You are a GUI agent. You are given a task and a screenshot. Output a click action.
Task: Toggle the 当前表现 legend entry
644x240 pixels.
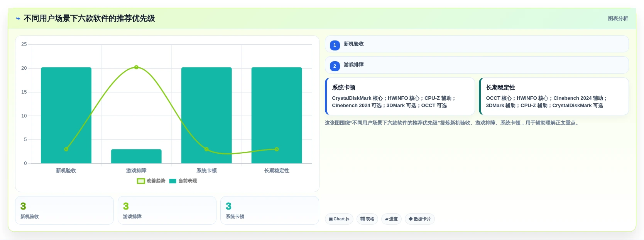coord(183,181)
